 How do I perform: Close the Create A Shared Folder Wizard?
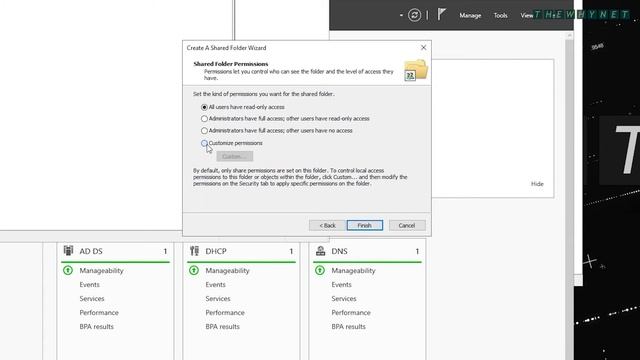[x=424, y=48]
